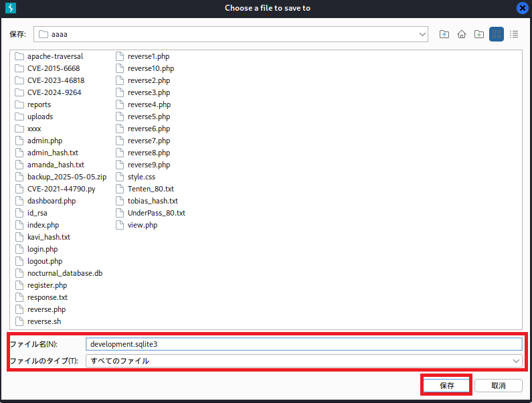Screen dimensions: 532x403
Task: Select the CVE-2024-9264 folder
Action: tap(54, 92)
